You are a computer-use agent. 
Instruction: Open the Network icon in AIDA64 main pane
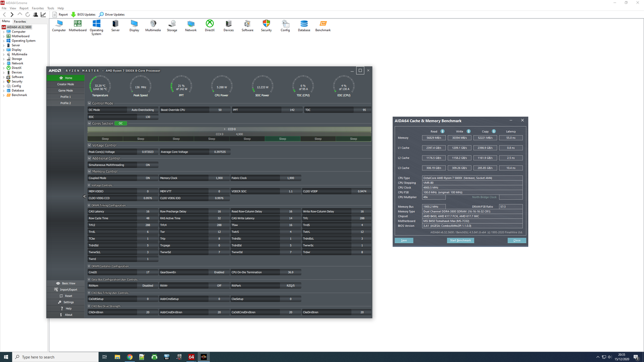[191, 24]
